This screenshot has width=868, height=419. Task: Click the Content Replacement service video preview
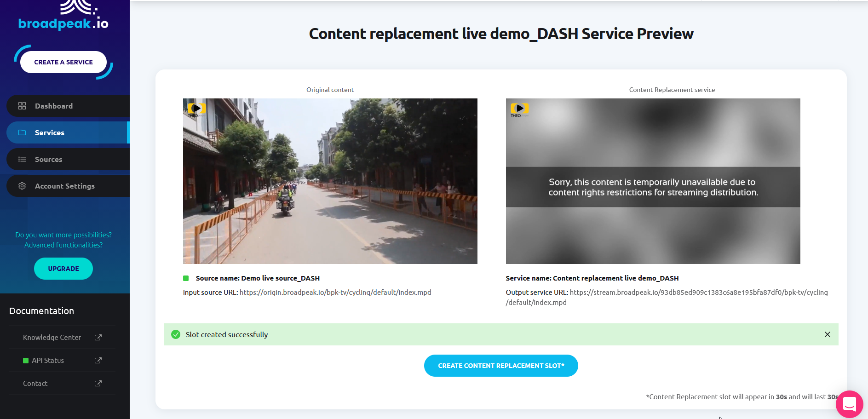coord(653,181)
